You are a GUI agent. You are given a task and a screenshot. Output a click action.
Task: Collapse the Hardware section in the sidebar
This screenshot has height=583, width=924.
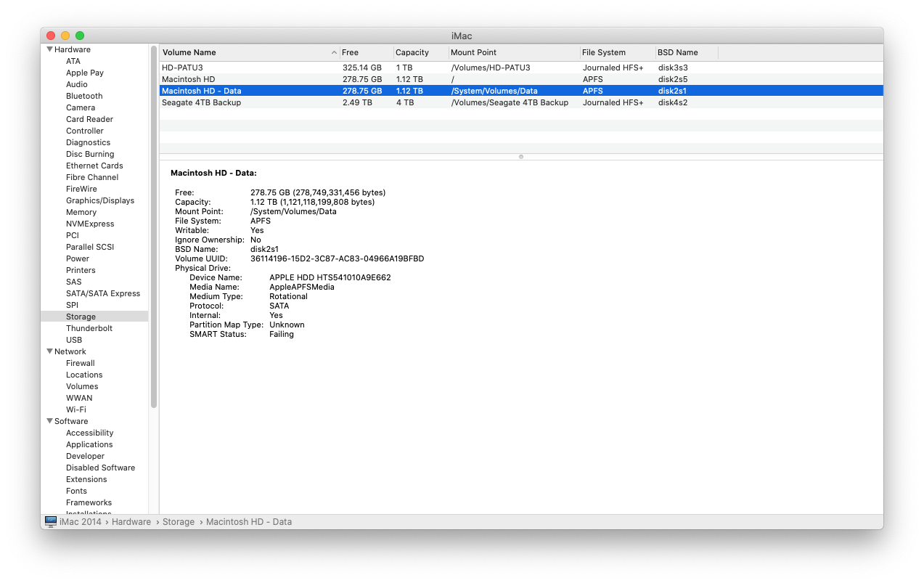point(49,49)
